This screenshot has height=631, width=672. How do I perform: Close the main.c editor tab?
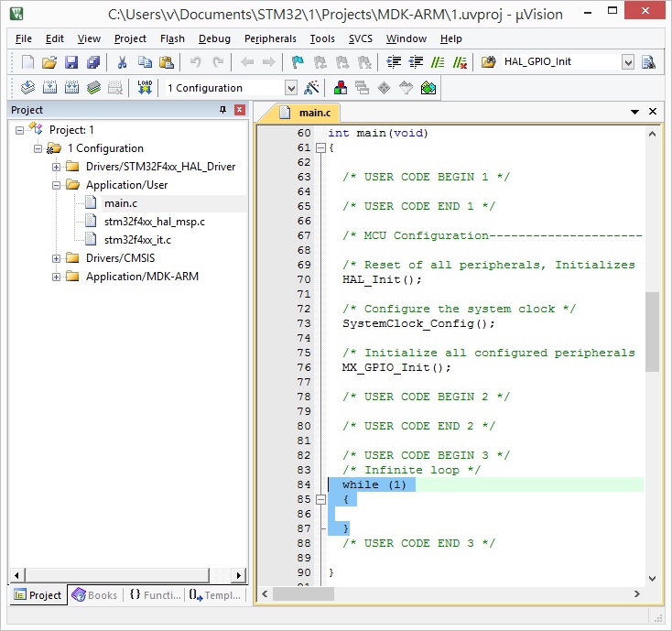tap(653, 112)
